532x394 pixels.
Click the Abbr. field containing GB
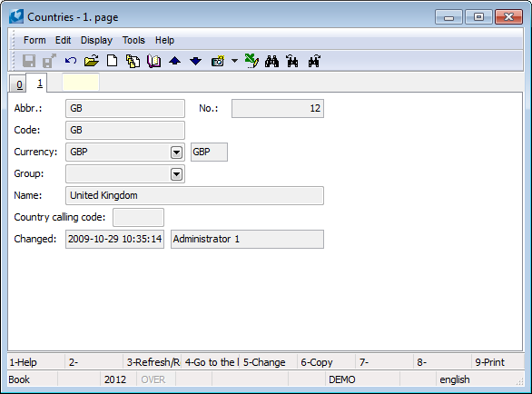coord(125,109)
